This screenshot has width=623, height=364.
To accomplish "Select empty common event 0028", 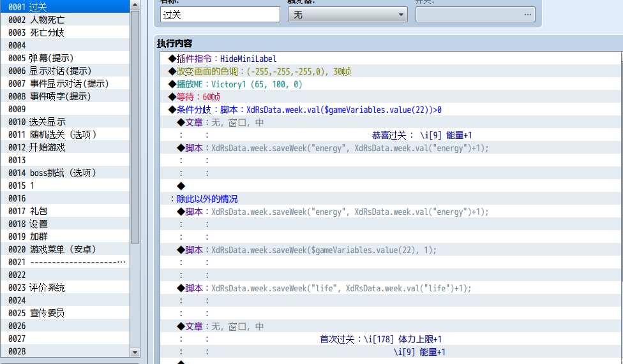I will [65, 351].
